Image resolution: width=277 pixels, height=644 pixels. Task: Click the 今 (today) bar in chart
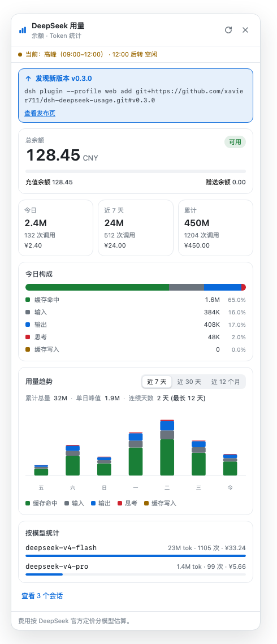(x=230, y=465)
